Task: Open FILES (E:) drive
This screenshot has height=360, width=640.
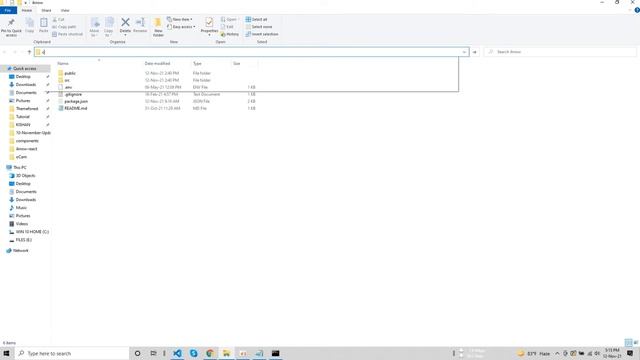Action: point(24,240)
